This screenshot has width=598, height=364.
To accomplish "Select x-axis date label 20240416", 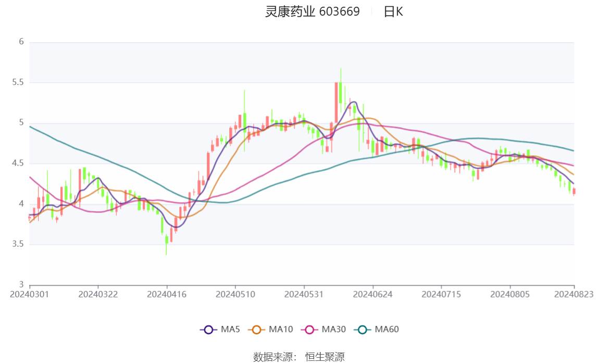I will (167, 294).
